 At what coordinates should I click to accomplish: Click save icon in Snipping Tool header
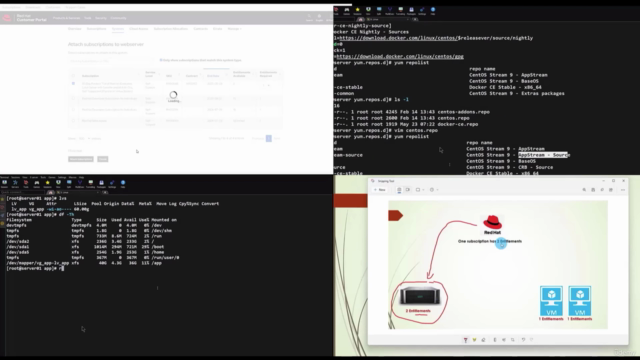point(593,190)
